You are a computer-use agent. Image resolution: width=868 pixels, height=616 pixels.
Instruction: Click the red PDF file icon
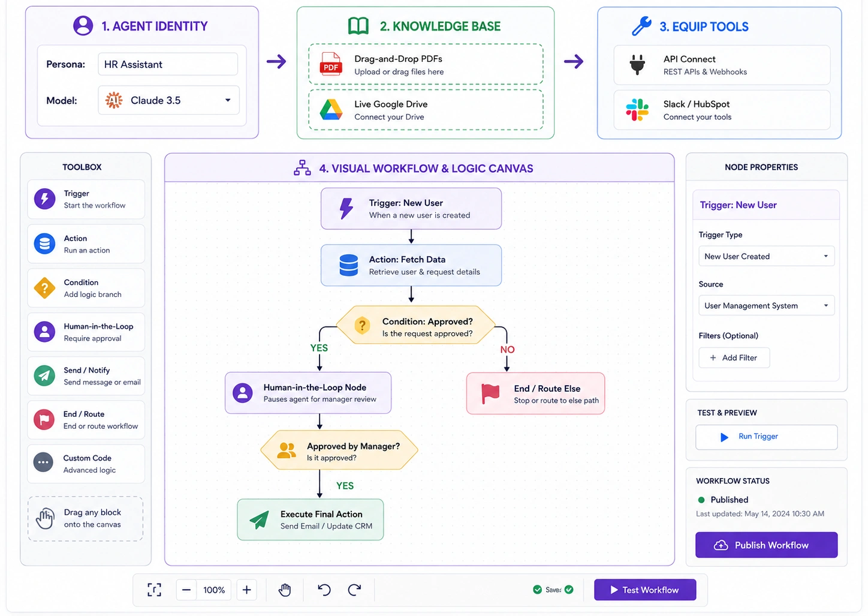tap(331, 64)
